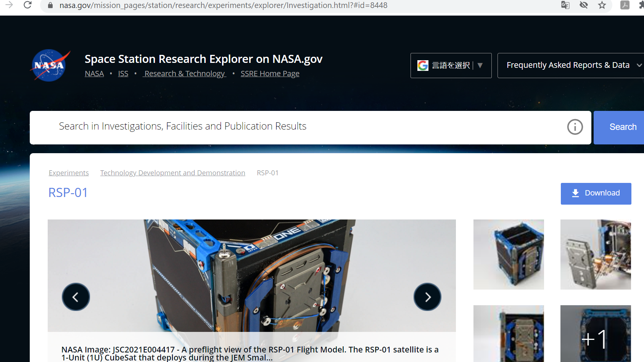The width and height of the screenshot is (644, 362).
Task: Open the ISS header link
Action: coord(123,74)
